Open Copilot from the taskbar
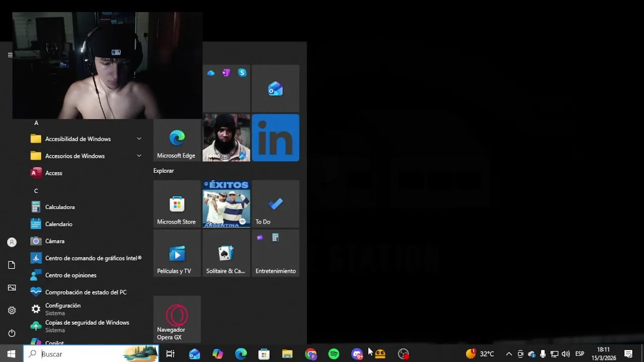Screen dimensions: 644x362 (217, 354)
